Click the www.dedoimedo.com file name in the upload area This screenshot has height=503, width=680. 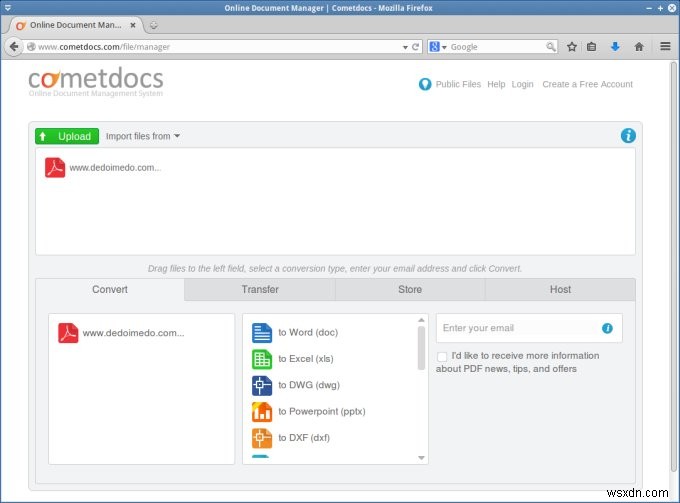tap(115, 168)
